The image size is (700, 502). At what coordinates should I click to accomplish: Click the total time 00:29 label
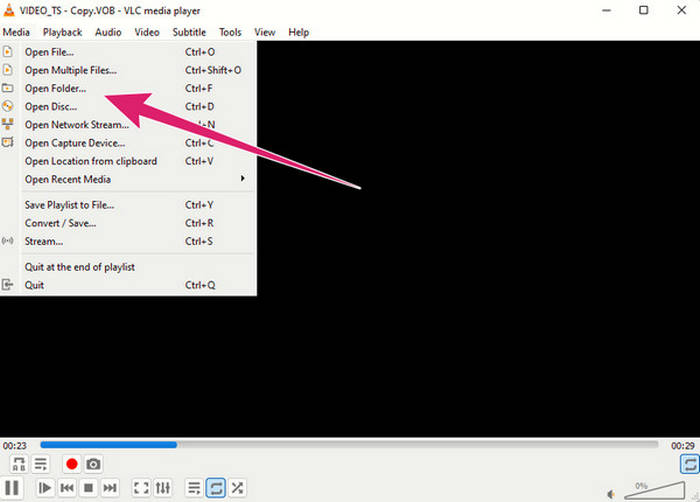[683, 445]
